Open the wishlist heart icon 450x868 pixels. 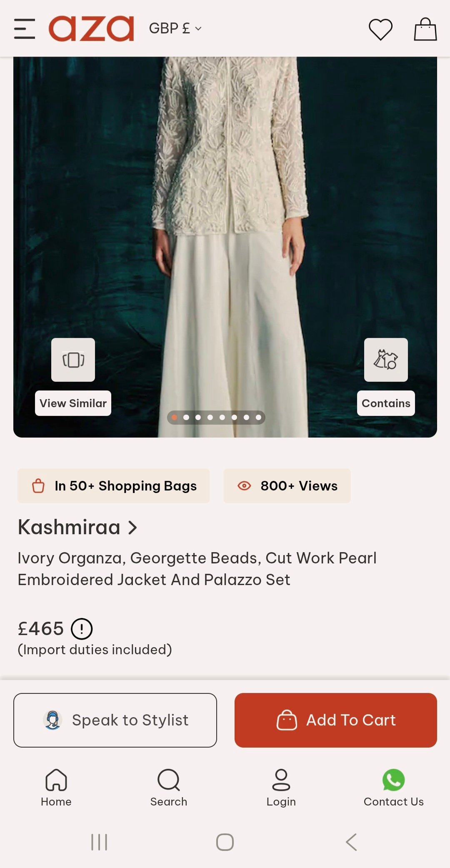(x=380, y=30)
